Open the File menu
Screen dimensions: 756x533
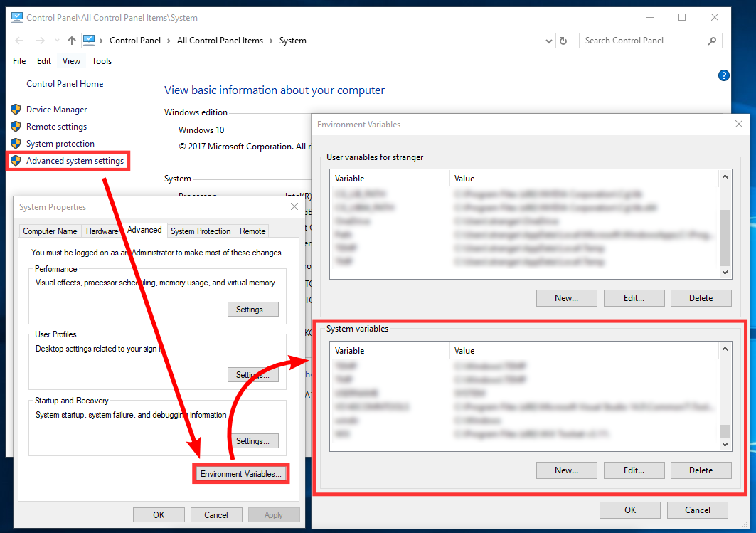[19, 60]
